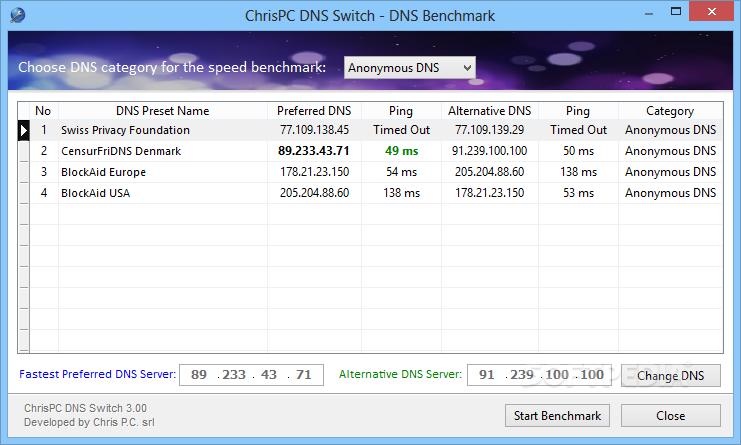Click the Fastest Preferred DNS Server input field
The image size is (741, 445).
point(251,375)
